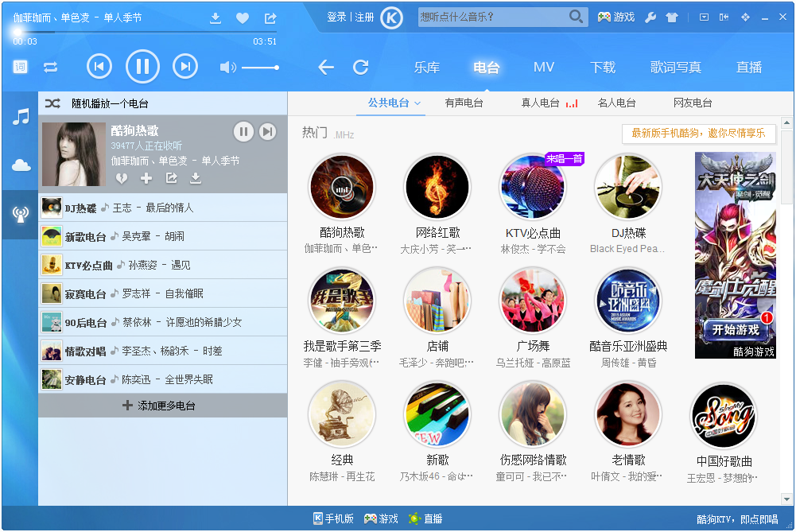Favorite the current song with heart icon

[243, 18]
